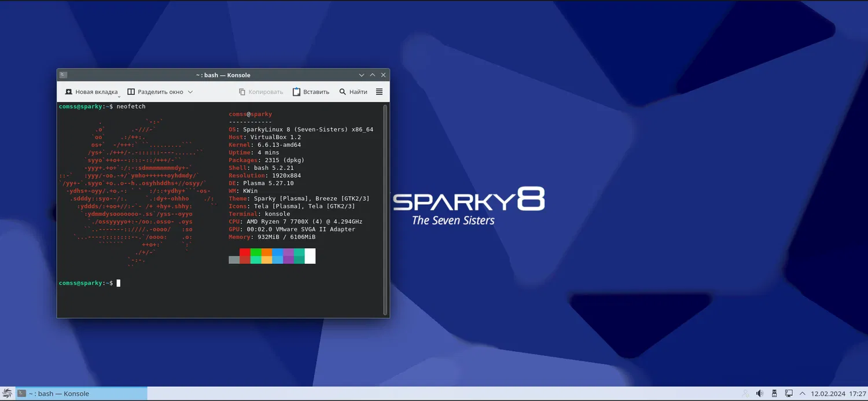Open the removable USB device tray icon

coord(774,393)
